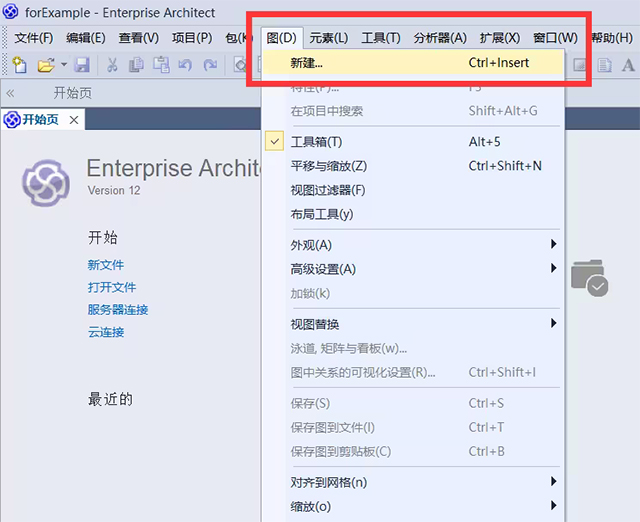
Task: Click the 图(D) menu header
Action: (x=281, y=38)
